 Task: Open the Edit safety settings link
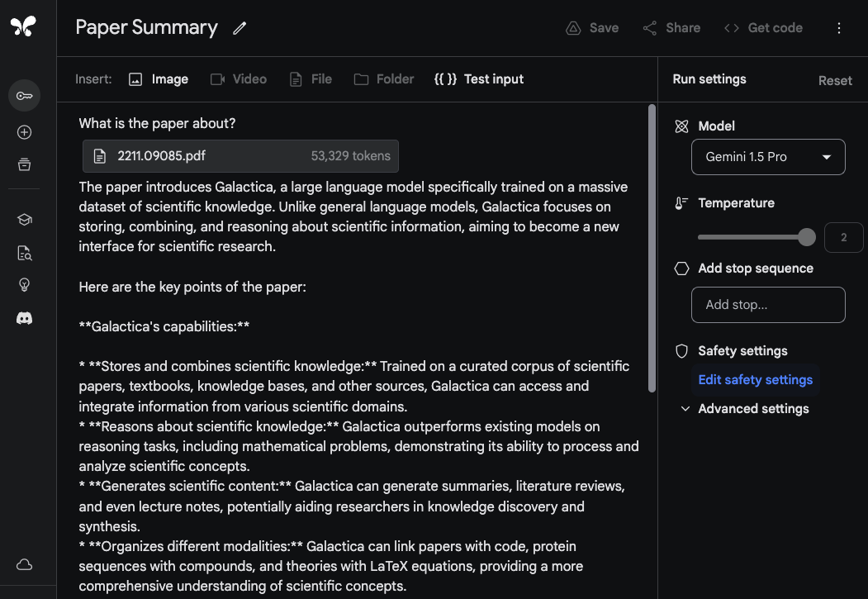pyautogui.click(x=755, y=380)
